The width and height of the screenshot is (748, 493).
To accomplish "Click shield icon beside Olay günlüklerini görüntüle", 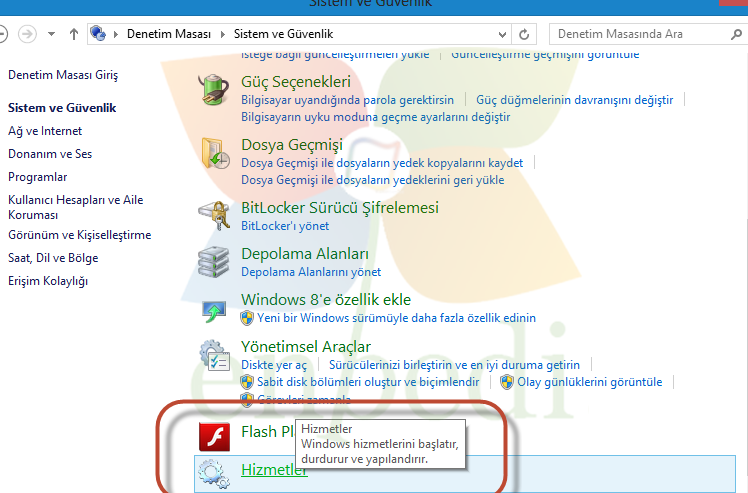I will click(507, 382).
